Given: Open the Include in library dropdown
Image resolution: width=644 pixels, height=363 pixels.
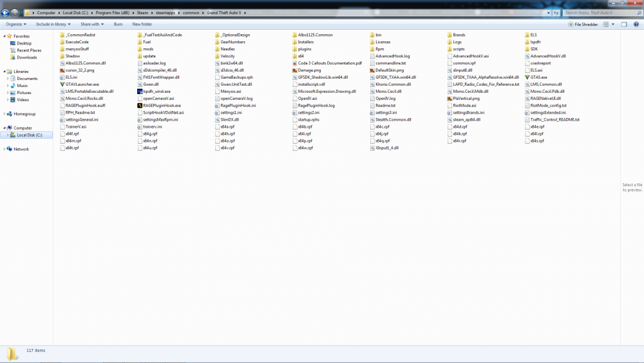Looking at the screenshot, I should (53, 25).
